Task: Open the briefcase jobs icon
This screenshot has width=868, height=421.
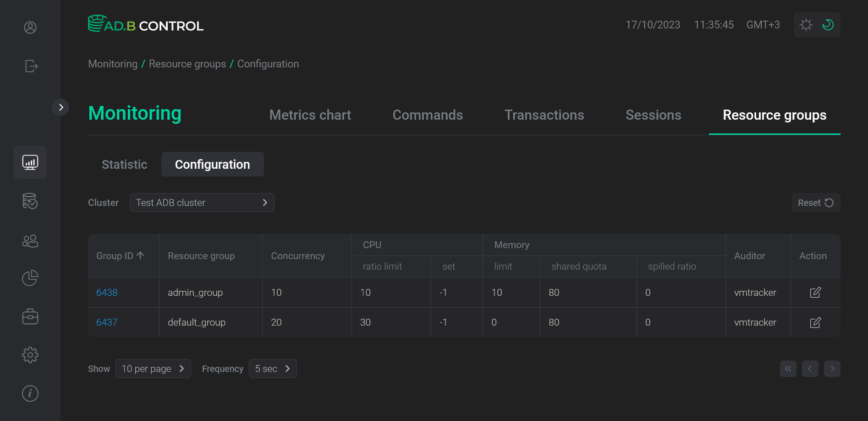Action: (30, 316)
